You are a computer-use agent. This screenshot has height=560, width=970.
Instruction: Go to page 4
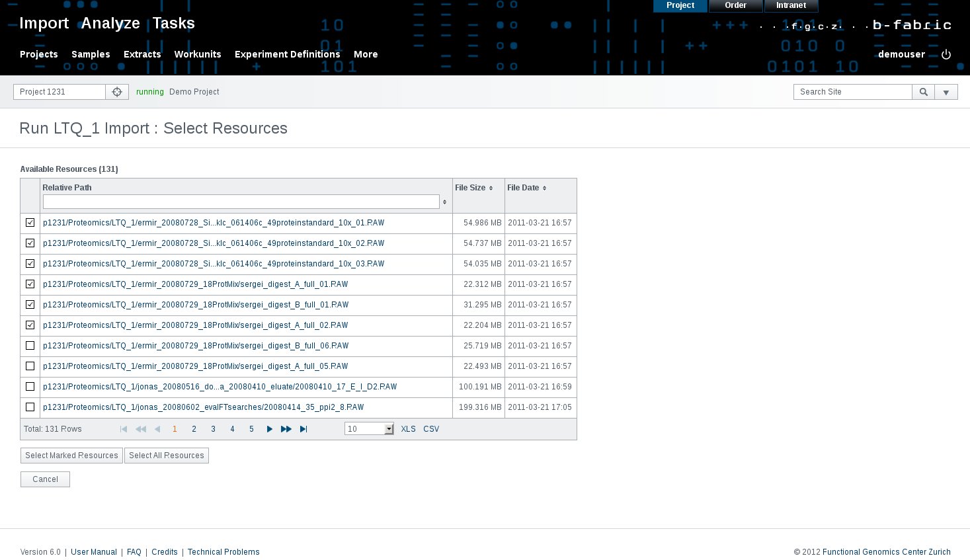(232, 429)
